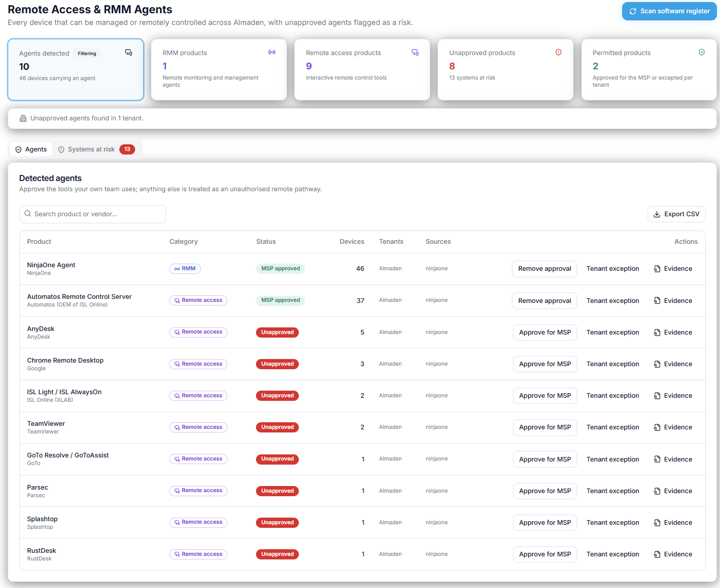The width and height of the screenshot is (720, 588).
Task: Click the Evidence icon for Parsec
Action: 657,491
